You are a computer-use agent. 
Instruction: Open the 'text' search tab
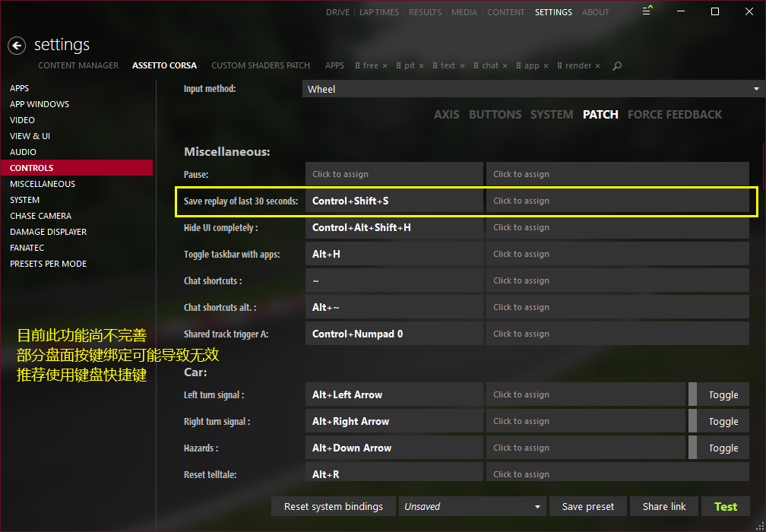[448, 65]
